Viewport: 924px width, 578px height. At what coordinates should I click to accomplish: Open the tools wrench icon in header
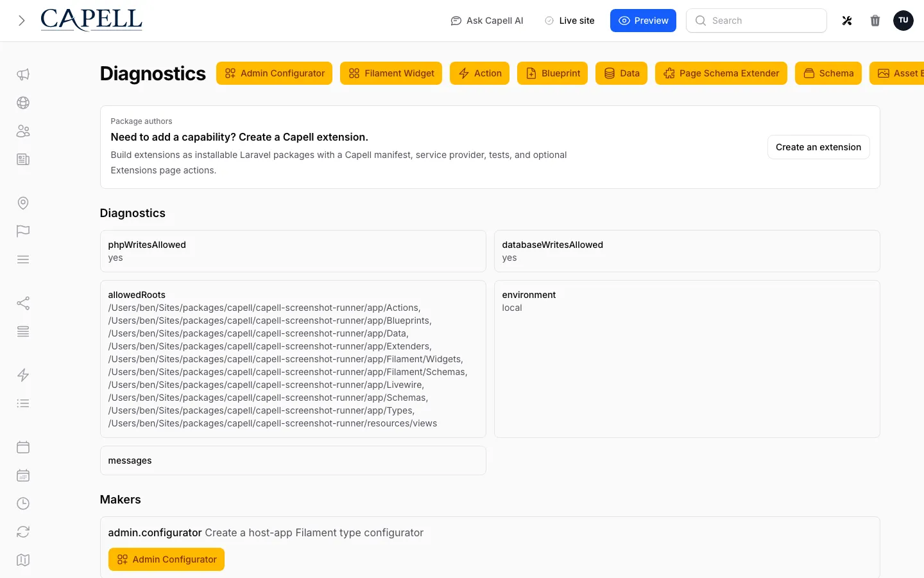click(x=847, y=21)
